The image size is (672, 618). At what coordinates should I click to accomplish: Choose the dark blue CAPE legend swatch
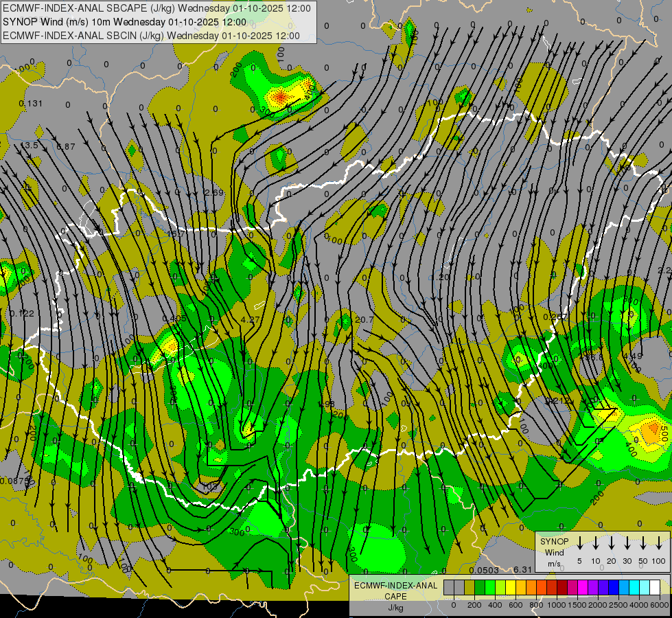coord(614,588)
